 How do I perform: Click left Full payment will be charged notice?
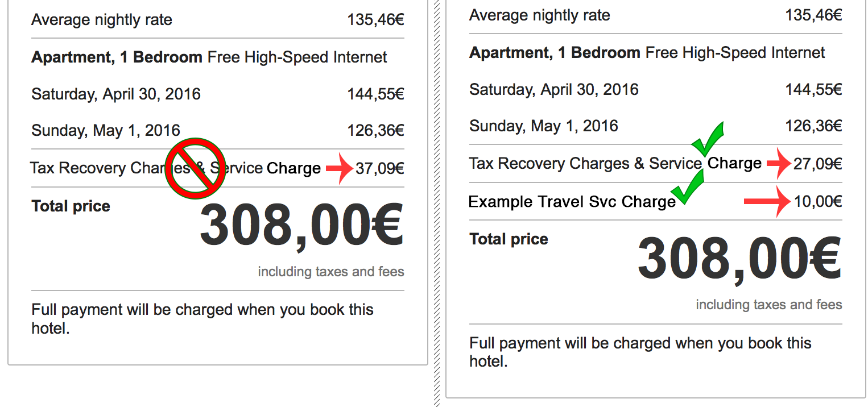coord(202,319)
